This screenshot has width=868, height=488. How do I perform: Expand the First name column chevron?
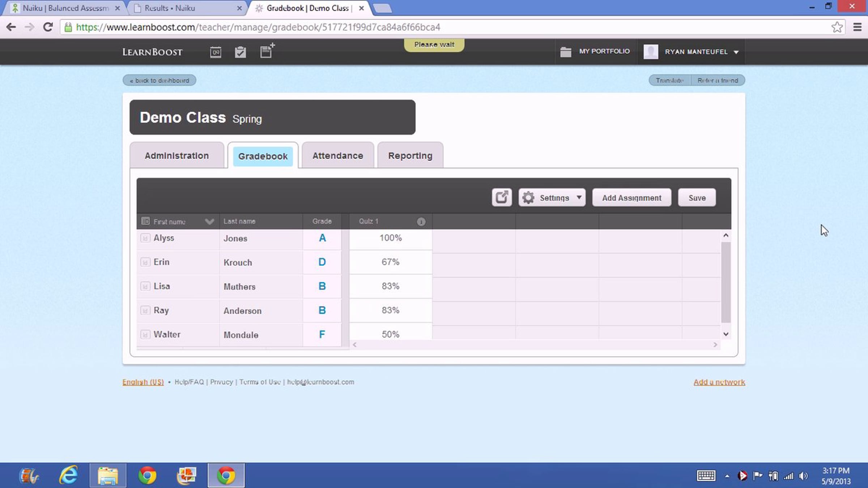[x=209, y=222]
